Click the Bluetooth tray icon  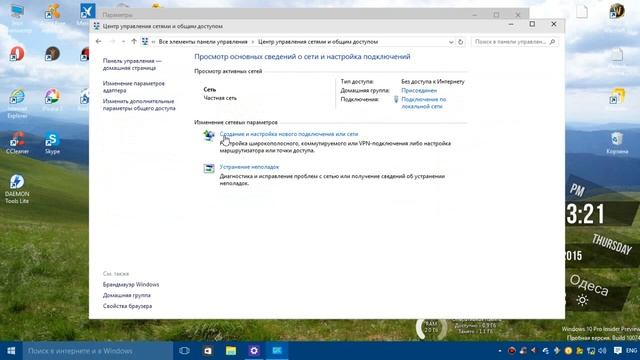coord(557,351)
